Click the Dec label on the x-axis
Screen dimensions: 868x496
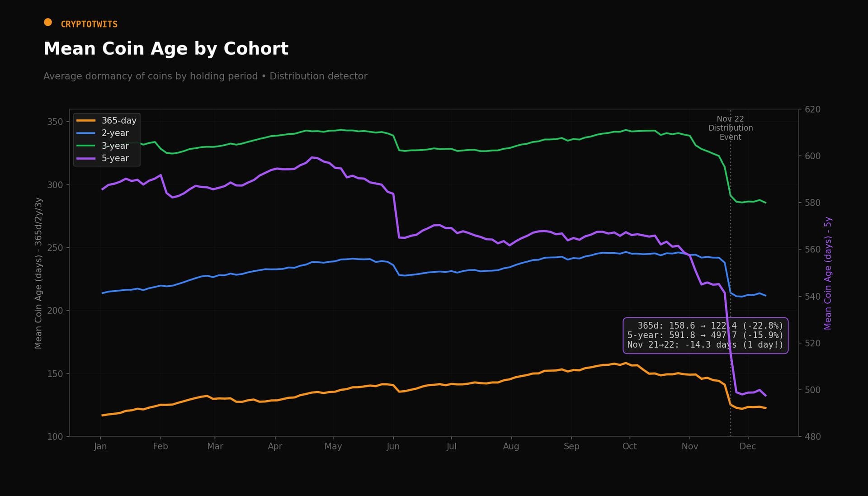tap(747, 446)
